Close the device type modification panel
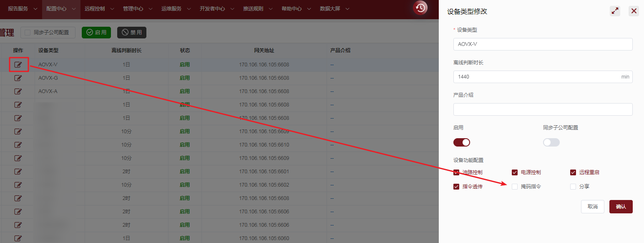The width and height of the screenshot is (644, 243). pos(634,11)
